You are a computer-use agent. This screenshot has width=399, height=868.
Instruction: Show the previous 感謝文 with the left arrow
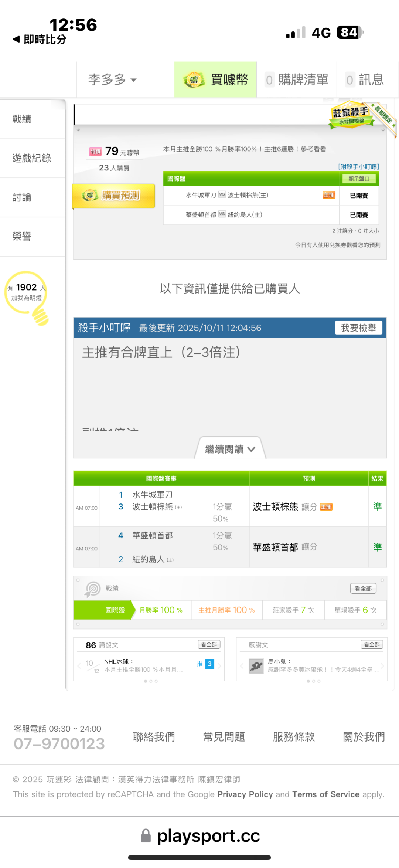point(242,666)
